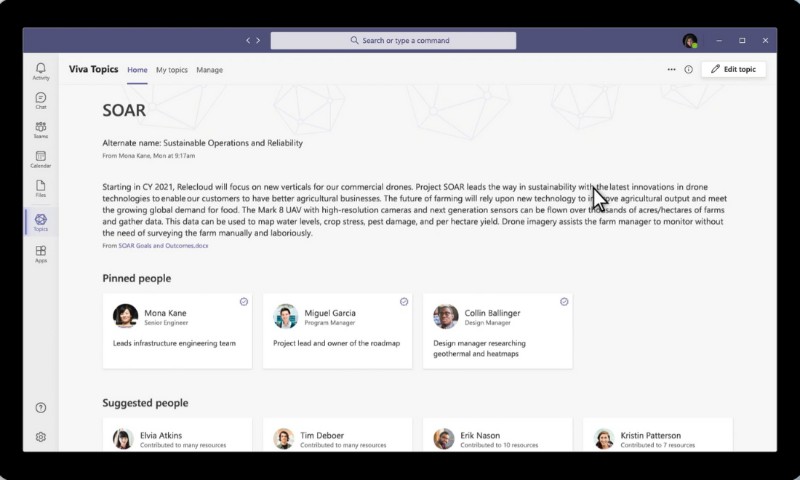
Task: Click 'From Mona Kane, Mon at 9:17am'
Action: coord(148,156)
